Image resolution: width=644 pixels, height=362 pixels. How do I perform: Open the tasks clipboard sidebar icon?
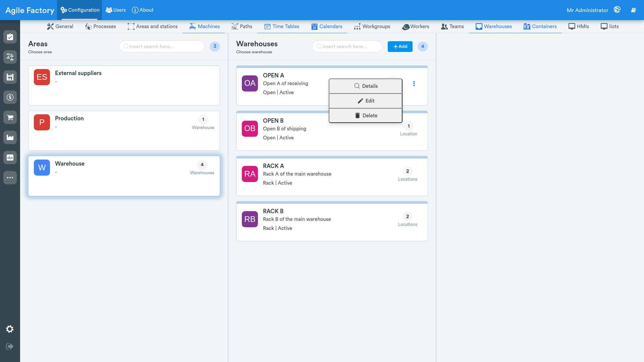(x=10, y=37)
